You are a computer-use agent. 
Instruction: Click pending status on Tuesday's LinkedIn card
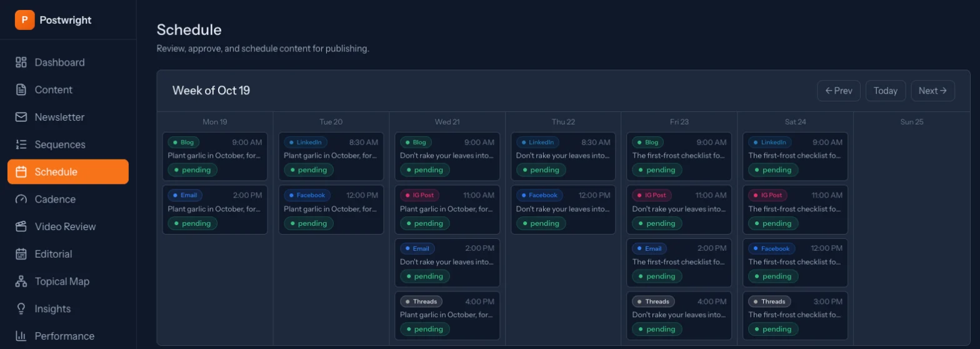click(309, 170)
